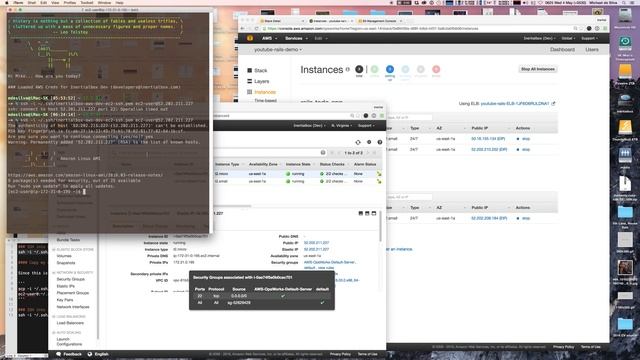Click alarm icon on t2.micro row
Image resolution: width=640 pixels, height=360 pixels.
click(x=379, y=174)
